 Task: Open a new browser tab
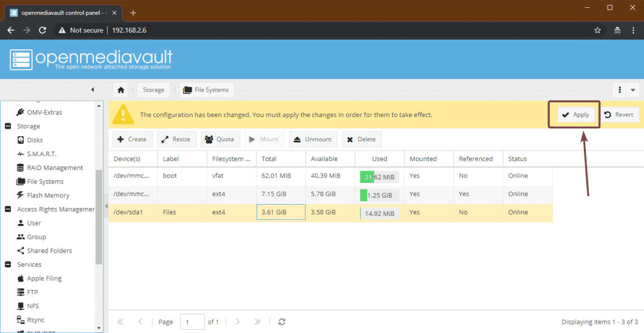(x=133, y=13)
